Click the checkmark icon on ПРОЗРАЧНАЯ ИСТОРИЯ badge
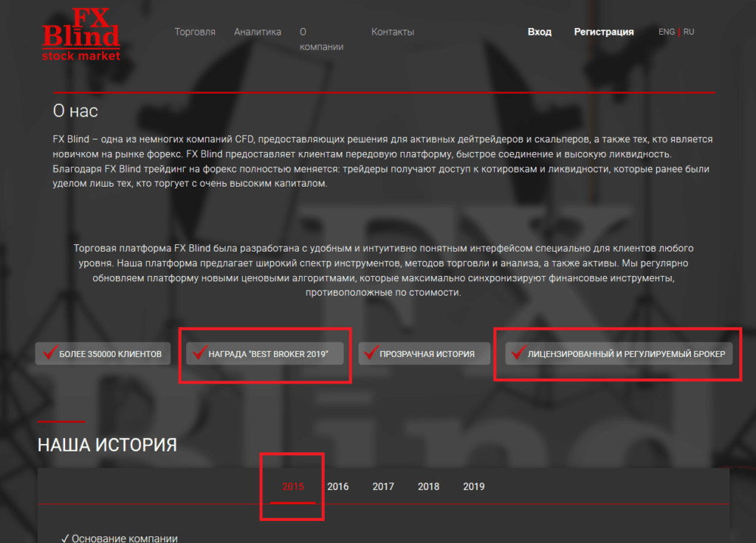The image size is (756, 543). [x=371, y=353]
